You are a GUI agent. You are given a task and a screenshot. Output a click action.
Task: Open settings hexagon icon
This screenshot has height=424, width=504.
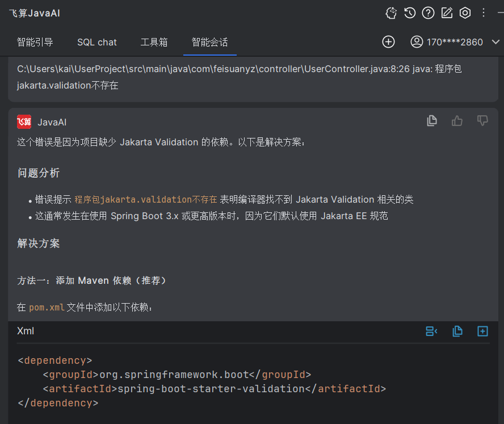click(x=465, y=13)
